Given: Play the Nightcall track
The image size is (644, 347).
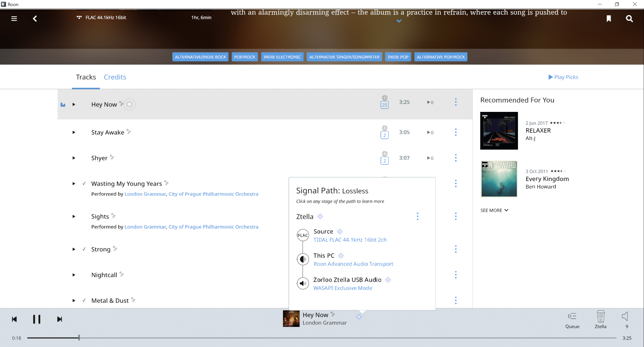Looking at the screenshot, I should coord(74,275).
